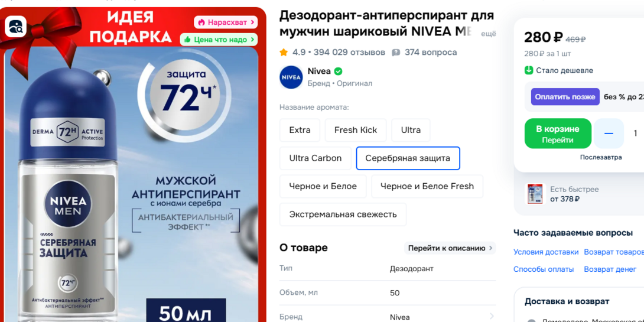Choose the Ultra Carbon scent
This screenshot has height=322, width=644.
316,158
